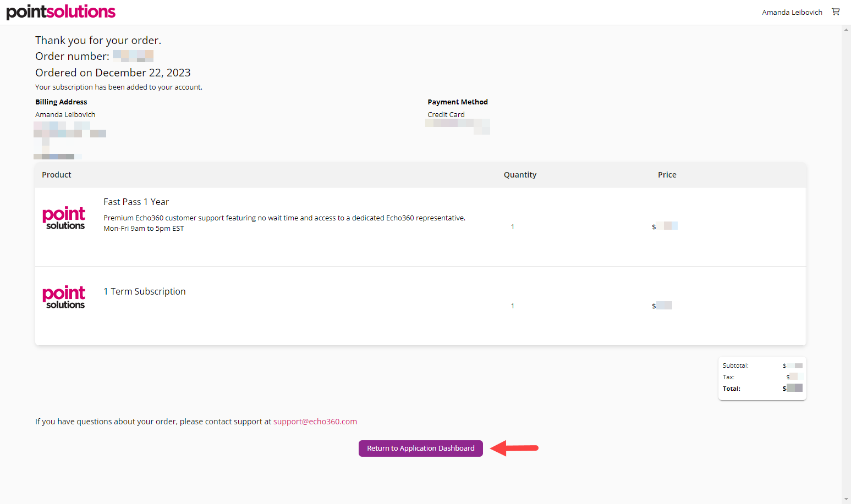Click the Fast Pass 1 Year product logo

point(64,218)
